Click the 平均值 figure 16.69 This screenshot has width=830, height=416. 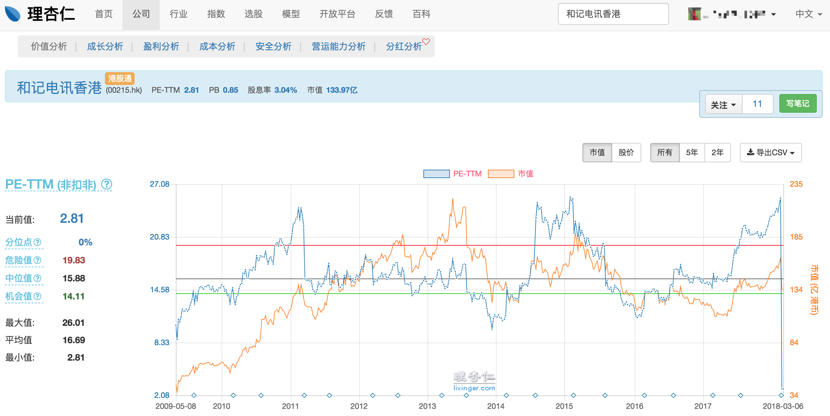[73, 340]
